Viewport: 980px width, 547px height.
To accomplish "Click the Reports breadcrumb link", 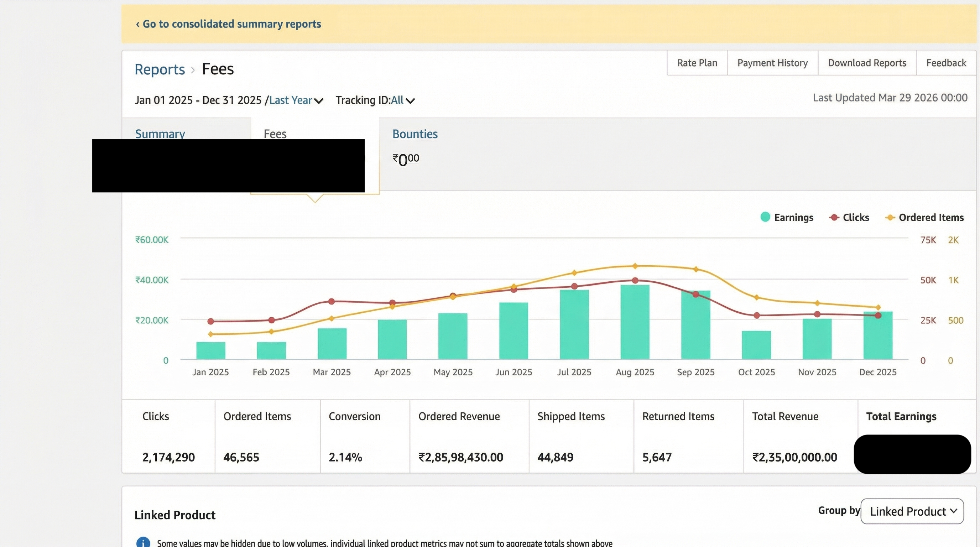I will 160,69.
